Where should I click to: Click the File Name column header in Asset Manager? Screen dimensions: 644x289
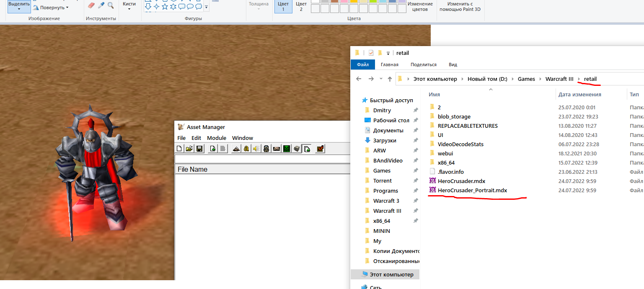point(262,169)
